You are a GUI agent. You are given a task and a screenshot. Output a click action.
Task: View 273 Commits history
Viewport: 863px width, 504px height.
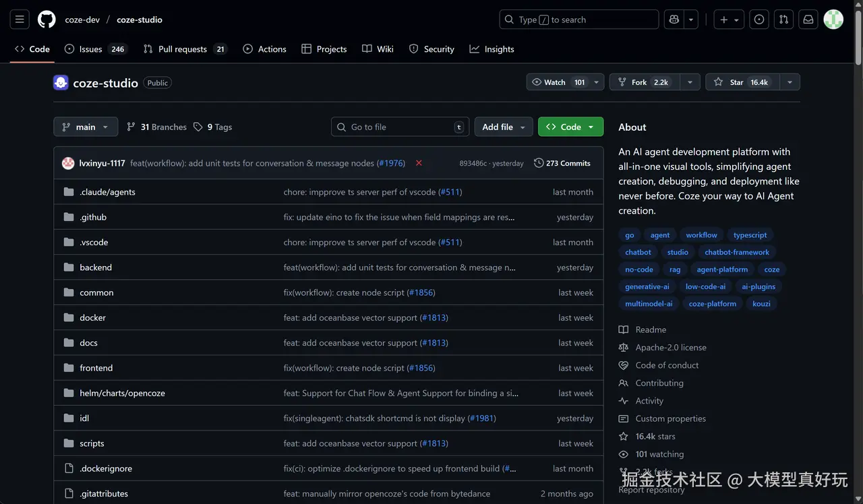pos(562,163)
